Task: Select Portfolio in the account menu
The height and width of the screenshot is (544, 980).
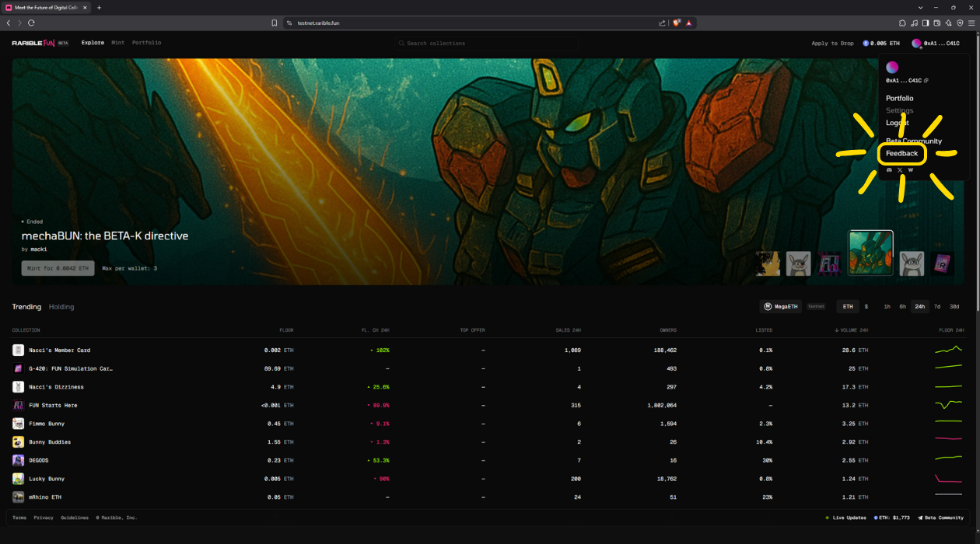Action: click(x=900, y=99)
